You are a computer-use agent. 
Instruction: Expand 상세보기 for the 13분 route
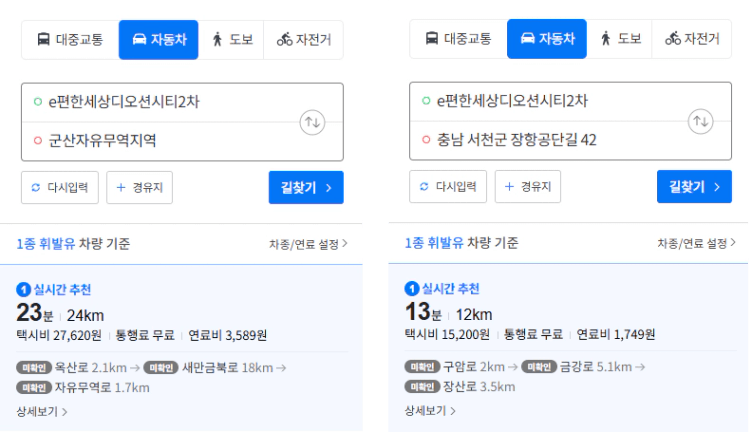pos(430,410)
